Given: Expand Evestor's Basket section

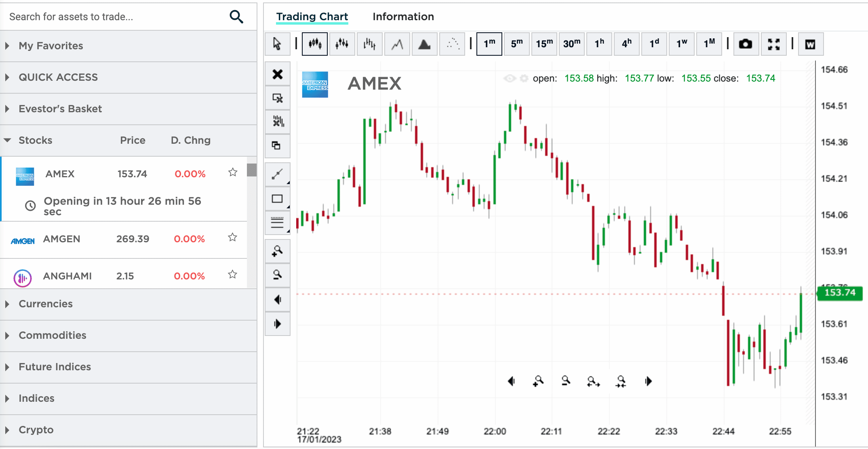Looking at the screenshot, I should coord(129,109).
